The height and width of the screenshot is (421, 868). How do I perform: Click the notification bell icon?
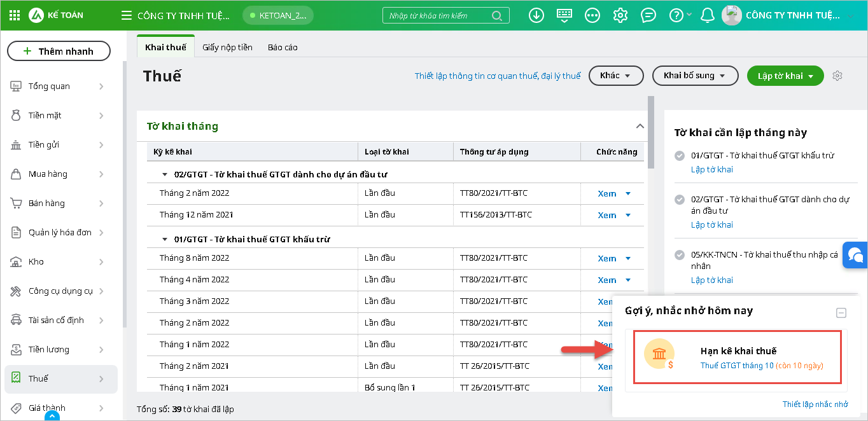point(707,15)
